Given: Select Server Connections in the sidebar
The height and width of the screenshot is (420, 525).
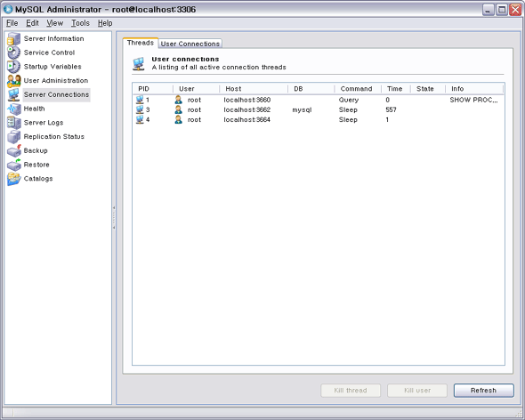Looking at the screenshot, I should click(57, 95).
